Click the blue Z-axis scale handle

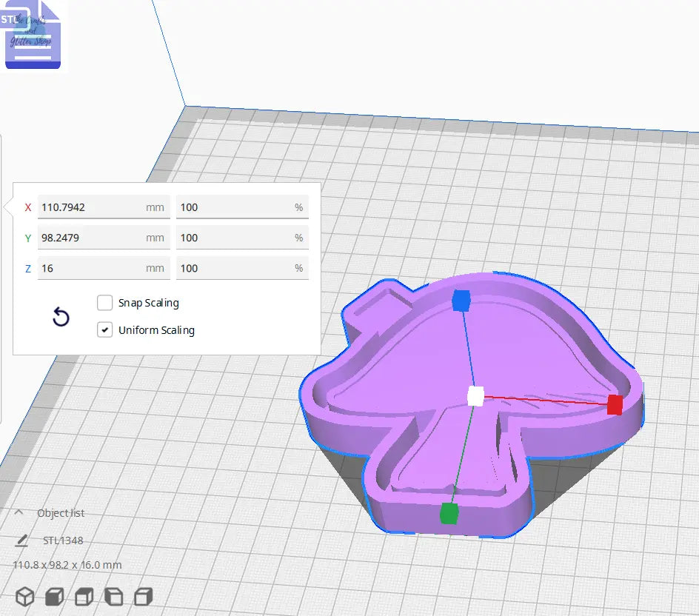click(463, 300)
